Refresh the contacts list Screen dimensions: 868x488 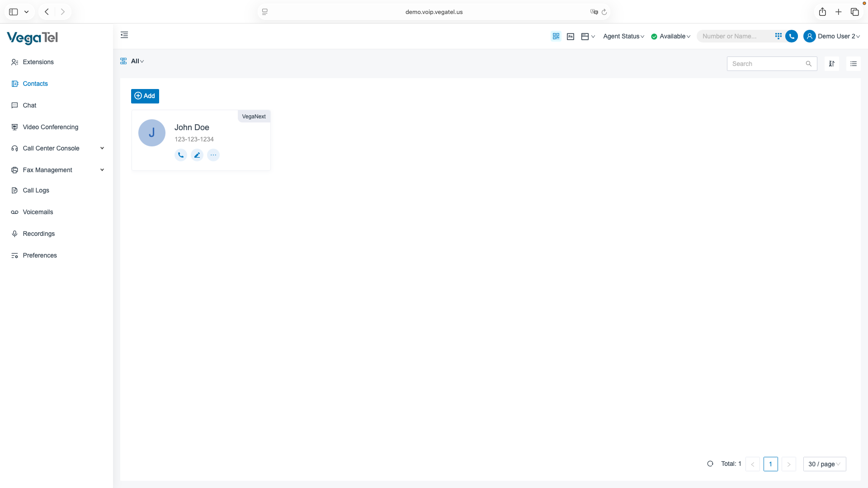pyautogui.click(x=710, y=464)
